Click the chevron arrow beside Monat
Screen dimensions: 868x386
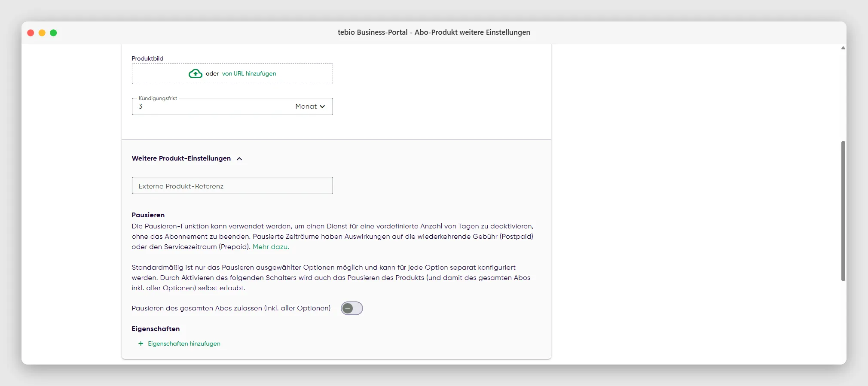pos(322,106)
